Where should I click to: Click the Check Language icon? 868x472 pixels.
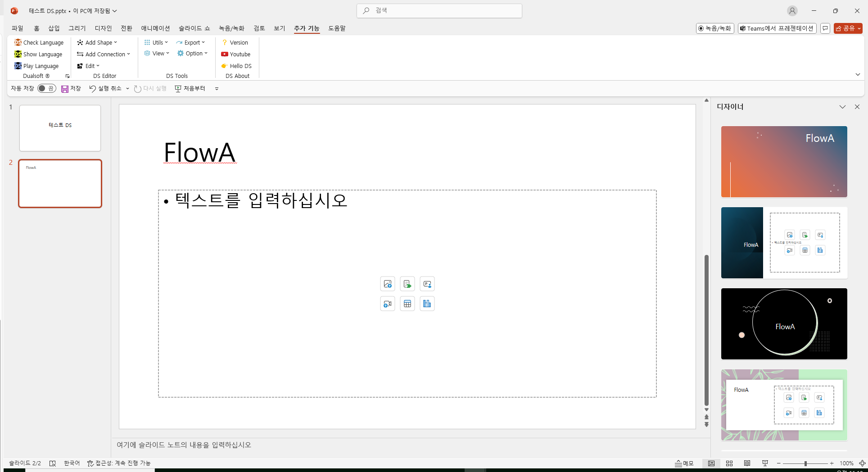click(x=18, y=42)
